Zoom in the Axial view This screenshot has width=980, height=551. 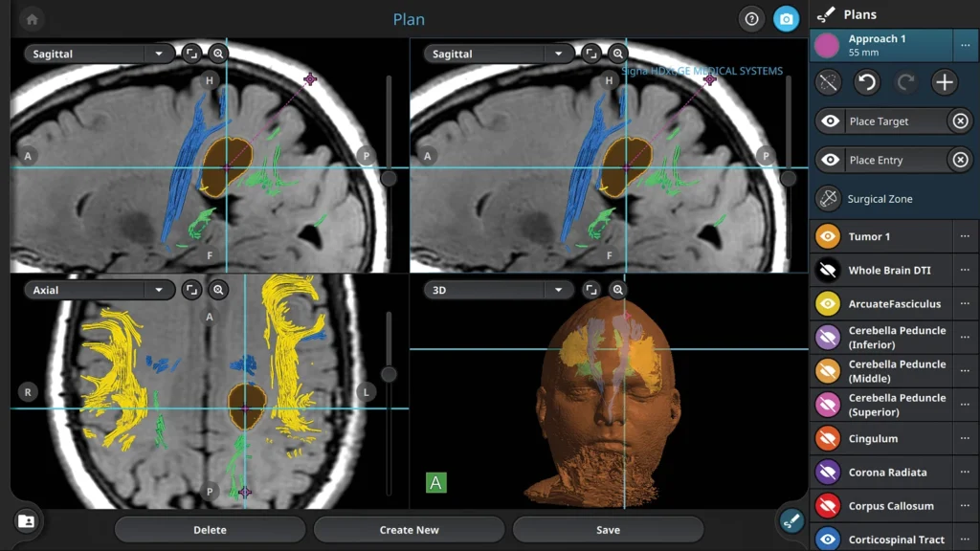pos(218,290)
